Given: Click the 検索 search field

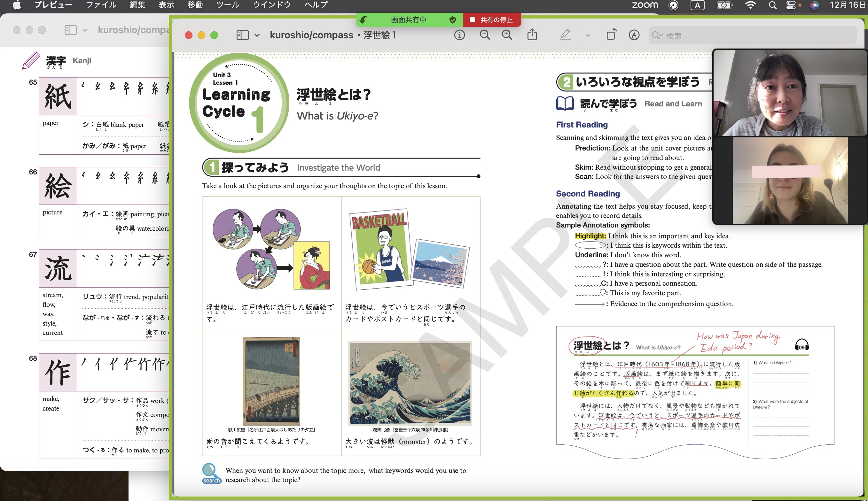Looking at the screenshot, I should 753,35.
